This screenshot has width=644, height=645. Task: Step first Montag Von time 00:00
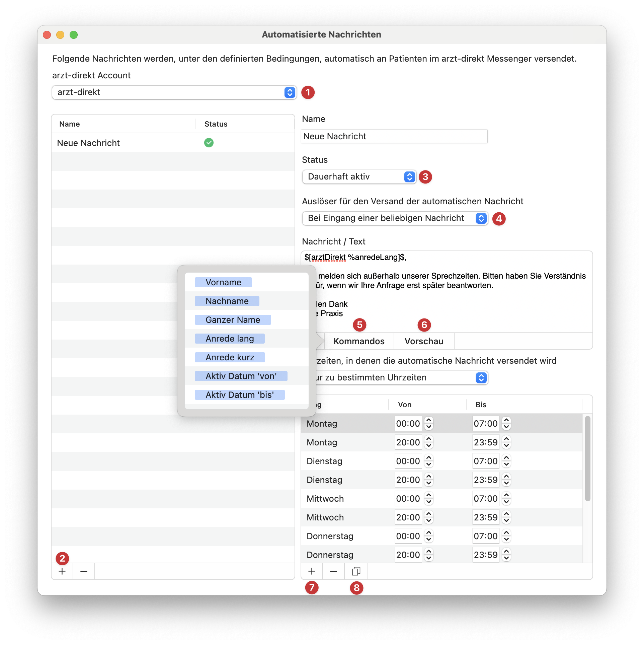[429, 424]
